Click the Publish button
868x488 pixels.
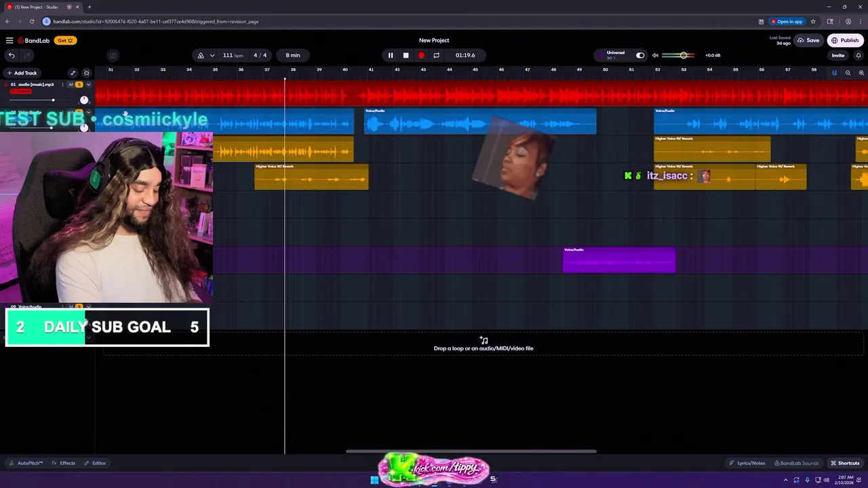(x=845, y=41)
